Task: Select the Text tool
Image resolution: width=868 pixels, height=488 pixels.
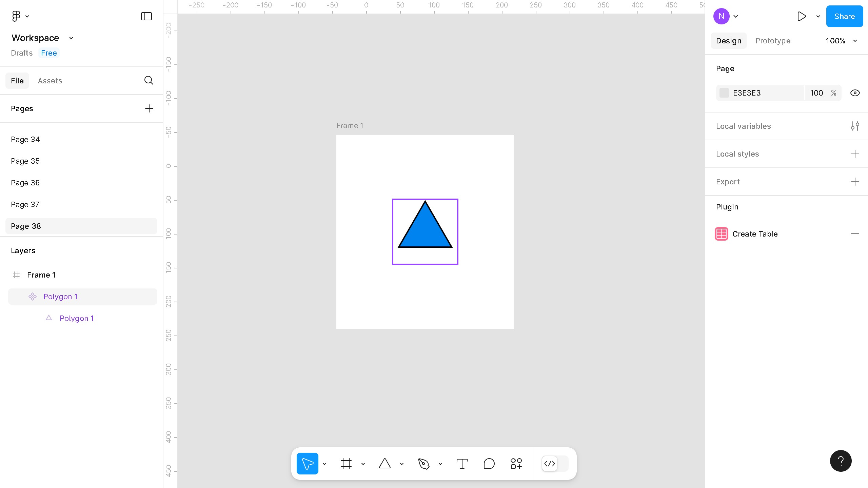Action: (462, 463)
